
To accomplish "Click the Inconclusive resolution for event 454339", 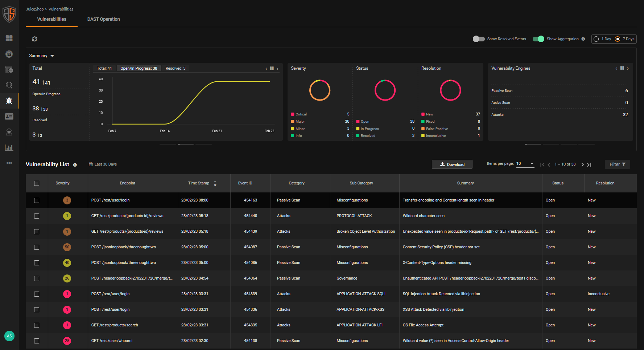I will (598, 294).
